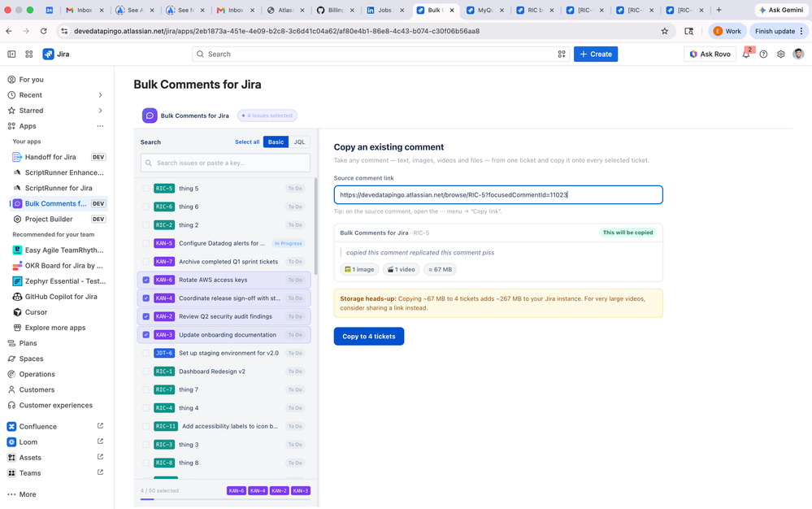The image size is (812, 509).
Task: Switch to Basic search mode
Action: click(x=276, y=141)
